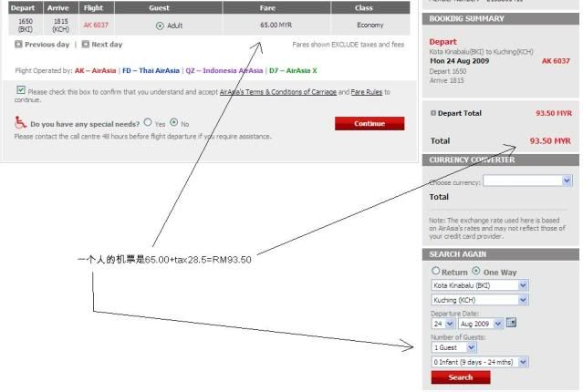The width and height of the screenshot is (583, 392).
Task: Click the Next day link text
Action: click(107, 45)
